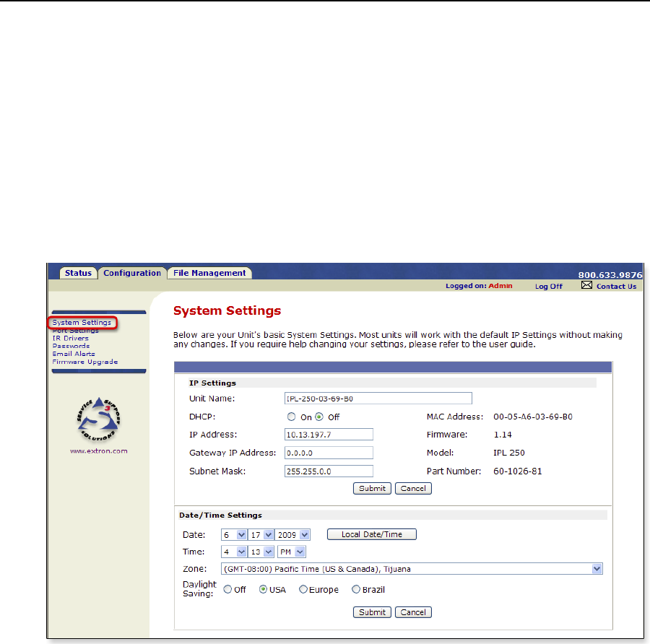This screenshot has width=650, height=644.
Task: Click the Subnet Mask field
Action: tap(329, 471)
